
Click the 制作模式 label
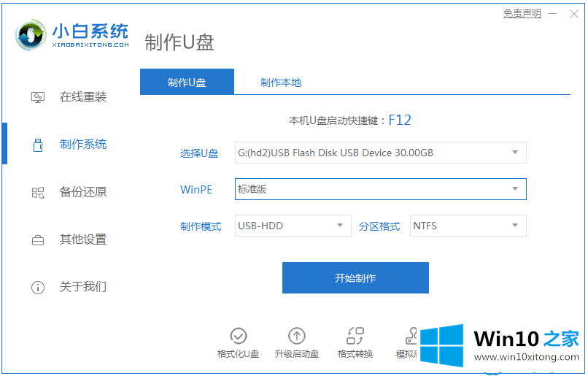pyautogui.click(x=201, y=226)
